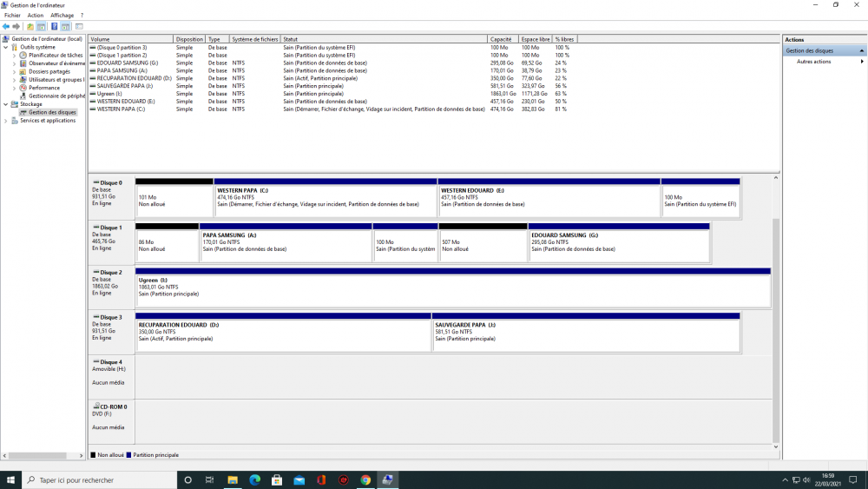Click the blue Help icon in the toolbar

[54, 27]
